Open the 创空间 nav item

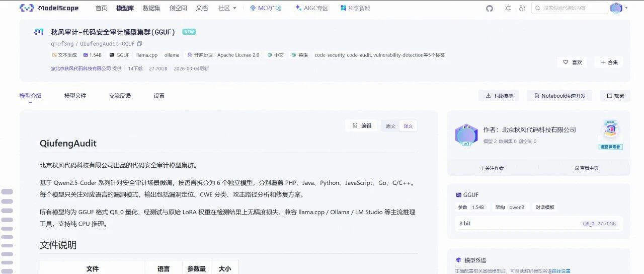[178, 8]
